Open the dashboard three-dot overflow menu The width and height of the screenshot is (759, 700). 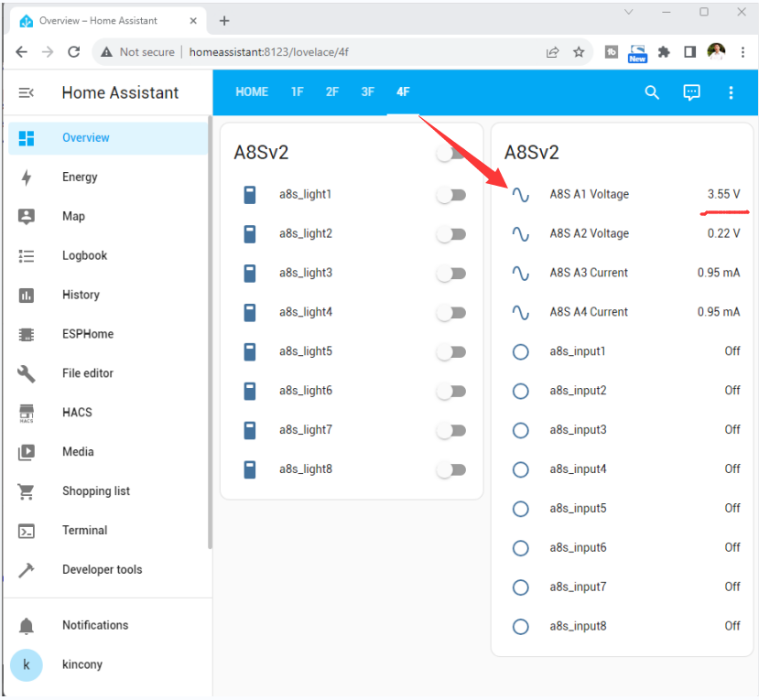click(731, 92)
